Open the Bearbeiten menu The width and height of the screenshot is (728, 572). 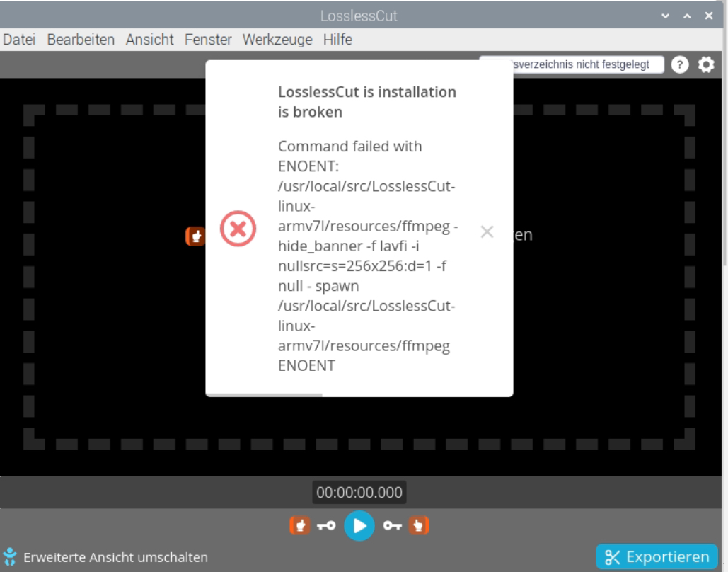click(80, 40)
